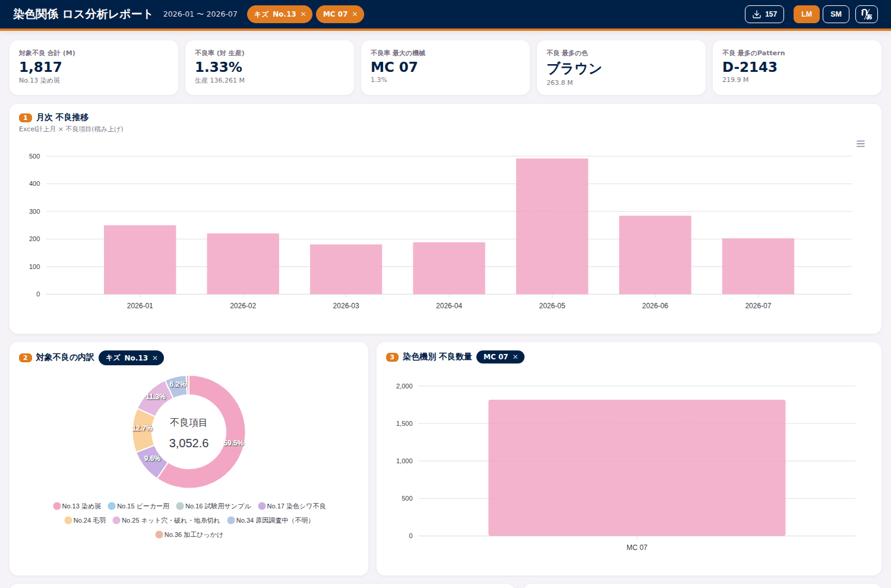The width and height of the screenshot is (891, 588).
Task: Remove the orange MC 07 header filter chip
Action: click(x=355, y=14)
